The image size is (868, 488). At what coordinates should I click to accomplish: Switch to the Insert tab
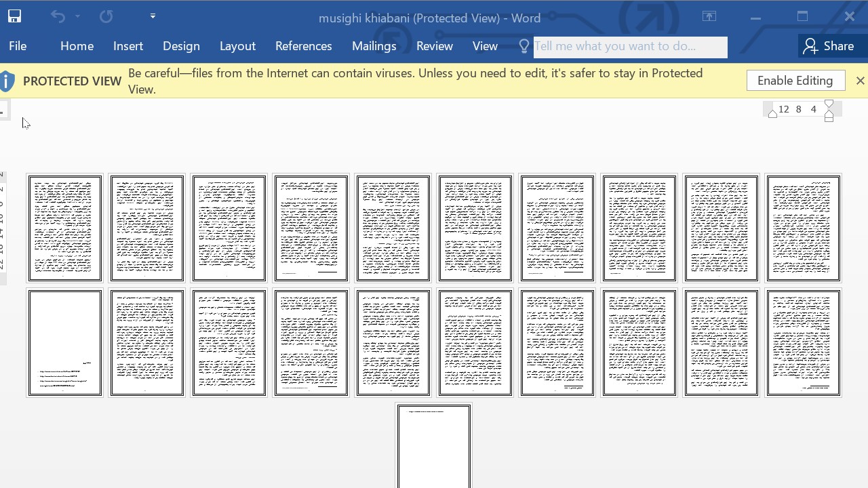click(x=128, y=46)
